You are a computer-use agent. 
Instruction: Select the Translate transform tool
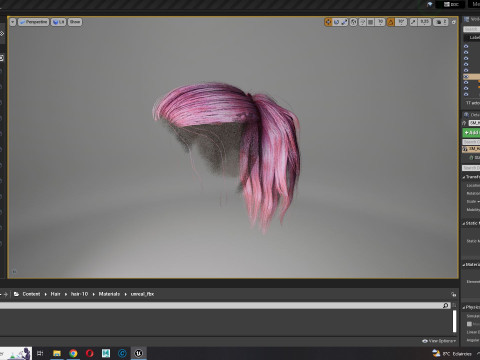pos(328,22)
